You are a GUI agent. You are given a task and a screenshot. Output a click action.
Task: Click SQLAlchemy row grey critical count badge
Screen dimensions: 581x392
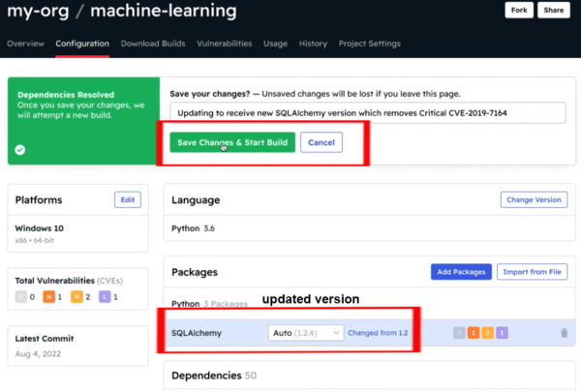459,333
